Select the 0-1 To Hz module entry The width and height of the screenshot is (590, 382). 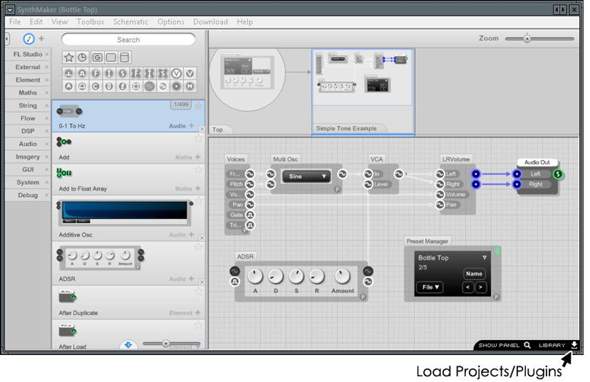[x=128, y=116]
